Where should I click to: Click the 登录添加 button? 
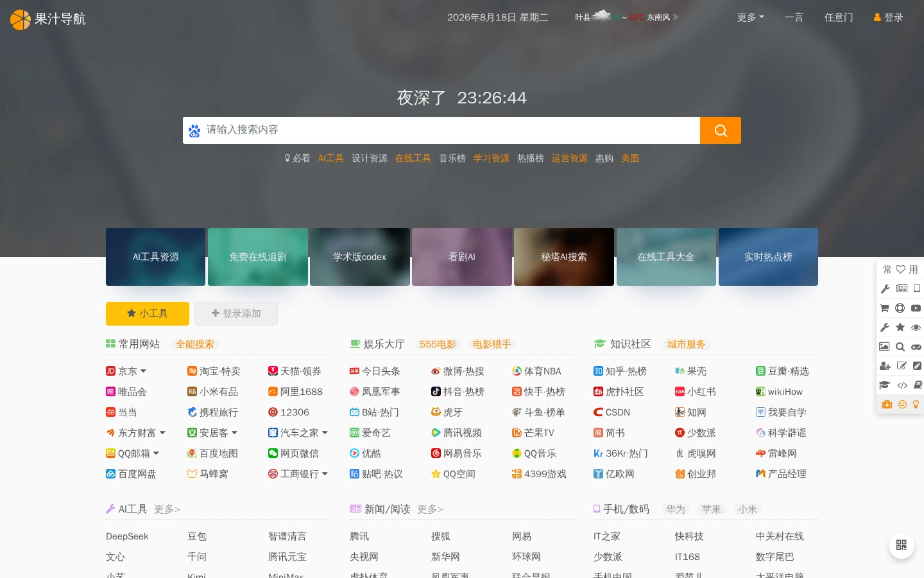click(x=236, y=313)
